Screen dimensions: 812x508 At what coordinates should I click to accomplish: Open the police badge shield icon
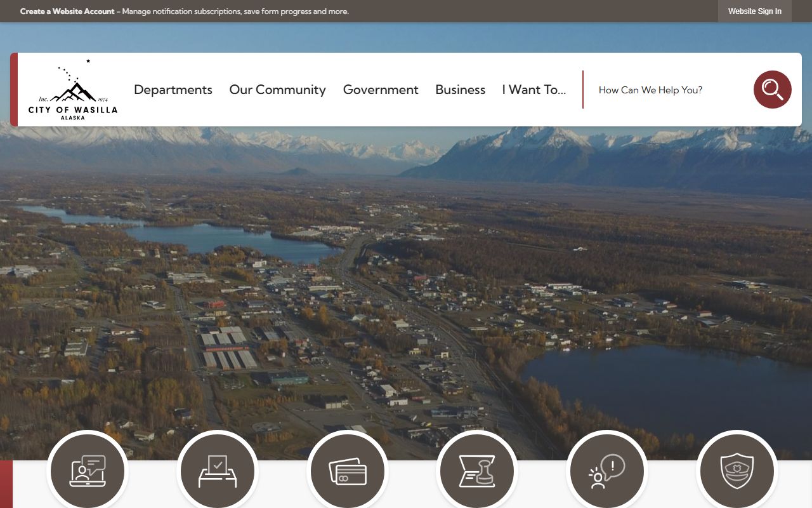click(x=737, y=471)
